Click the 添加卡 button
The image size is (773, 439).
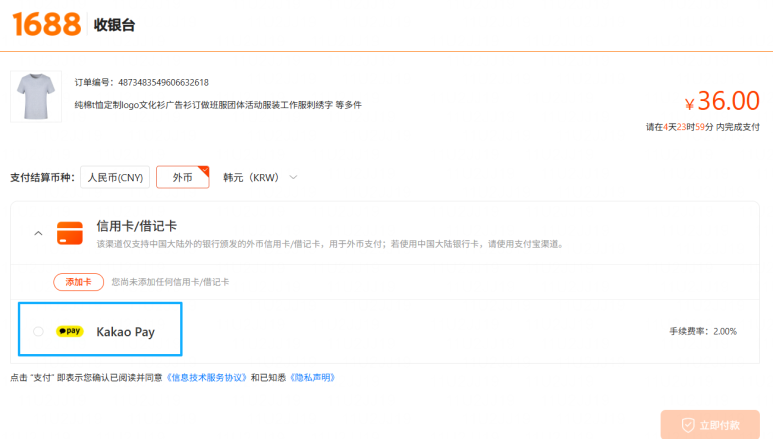click(x=78, y=282)
